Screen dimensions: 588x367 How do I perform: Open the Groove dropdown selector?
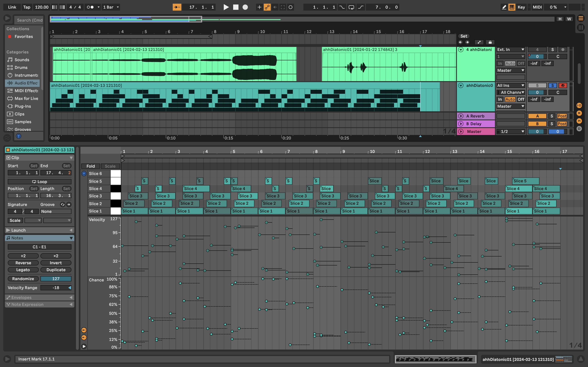pyautogui.click(x=55, y=211)
